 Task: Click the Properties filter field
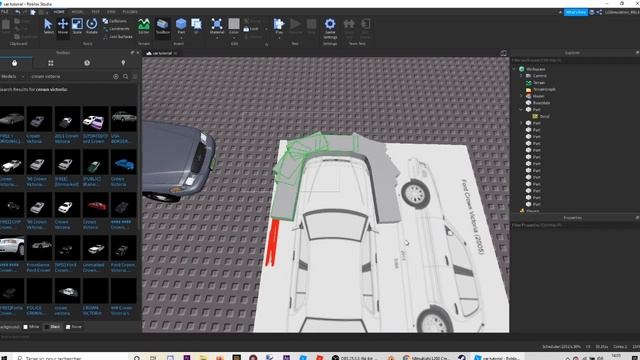(x=575, y=225)
